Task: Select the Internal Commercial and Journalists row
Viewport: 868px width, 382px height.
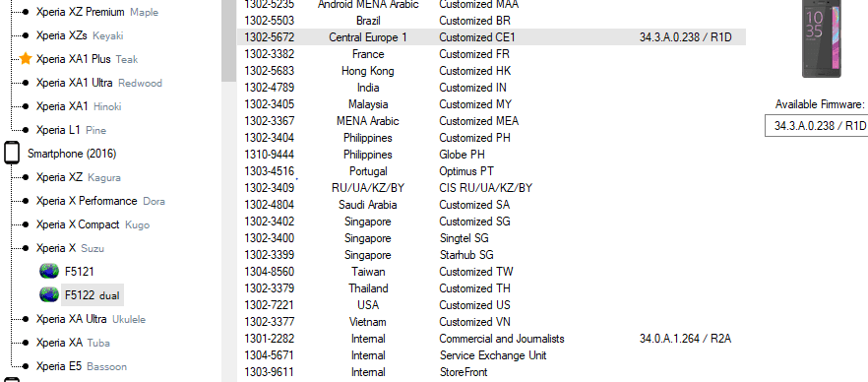Action: tap(491, 339)
